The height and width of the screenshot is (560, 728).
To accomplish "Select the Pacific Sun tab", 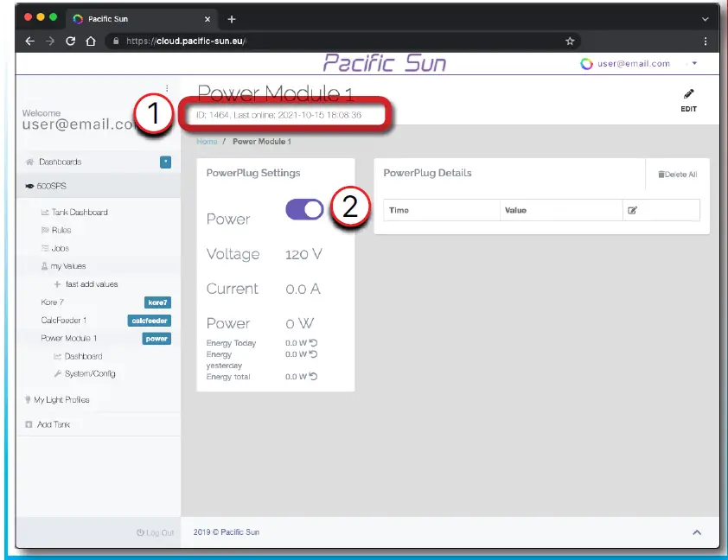I will point(142,19).
